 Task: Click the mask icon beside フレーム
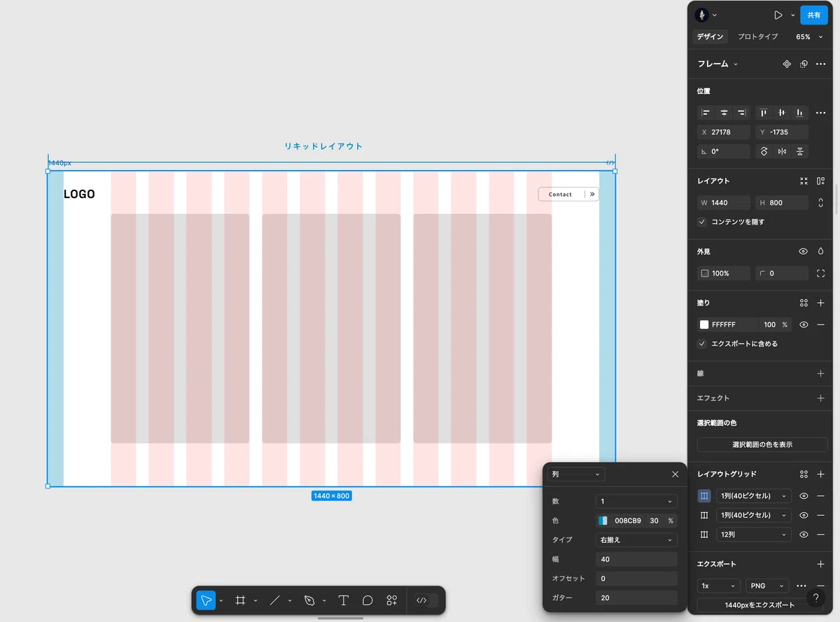[x=804, y=64]
